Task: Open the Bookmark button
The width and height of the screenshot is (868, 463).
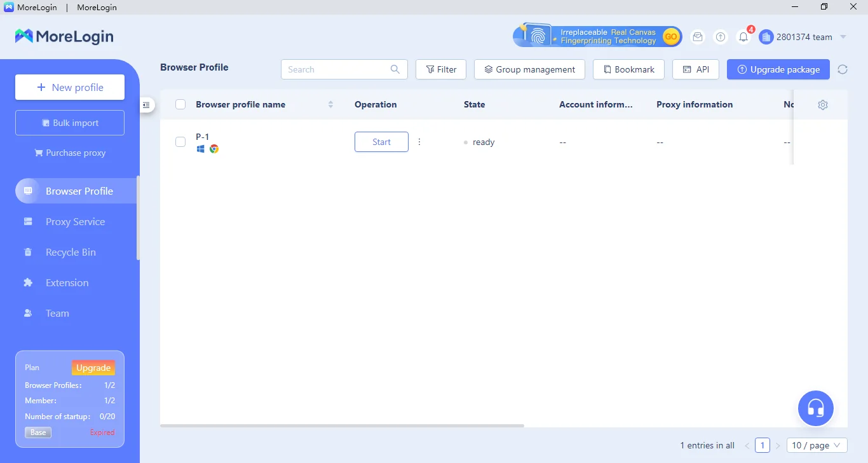Action: tap(628, 69)
